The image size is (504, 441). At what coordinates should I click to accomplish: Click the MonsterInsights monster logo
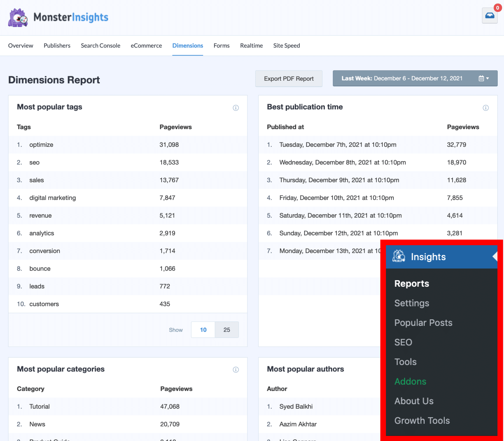[x=18, y=18]
